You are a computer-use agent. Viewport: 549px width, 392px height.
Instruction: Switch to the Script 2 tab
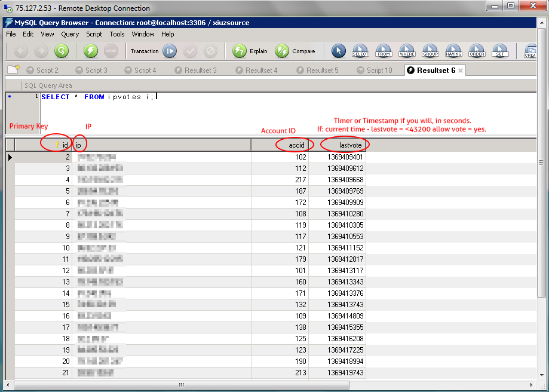pos(42,71)
